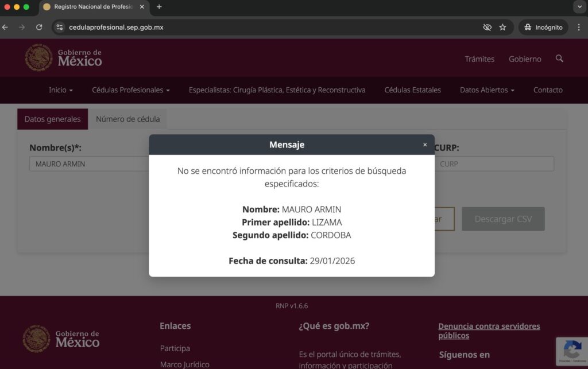Bookmark this page with the star icon

(502, 28)
